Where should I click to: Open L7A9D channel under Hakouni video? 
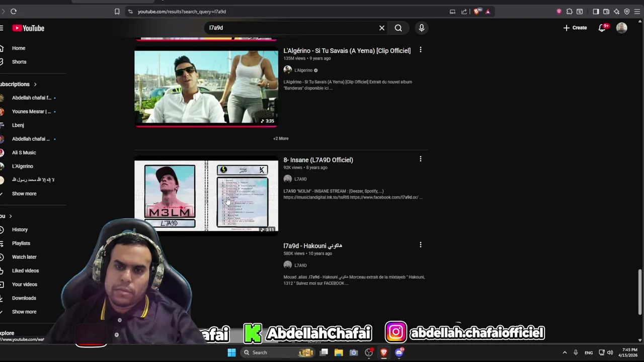[300, 265]
